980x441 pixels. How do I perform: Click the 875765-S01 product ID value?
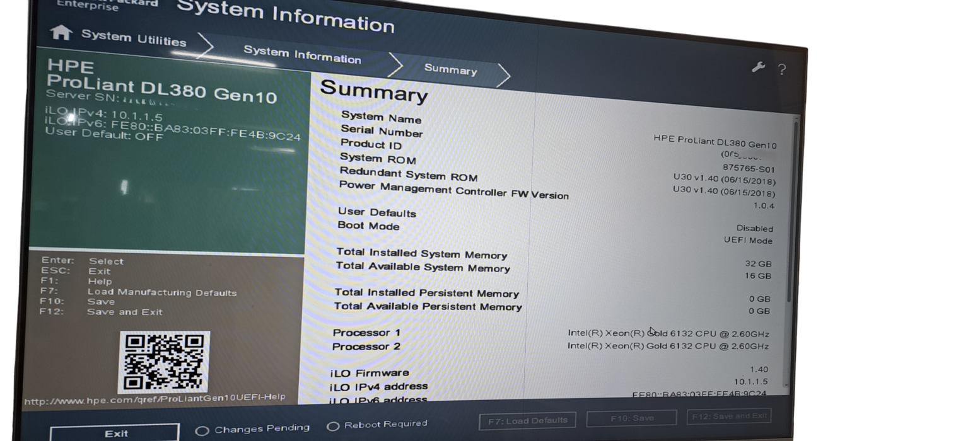[x=749, y=168]
